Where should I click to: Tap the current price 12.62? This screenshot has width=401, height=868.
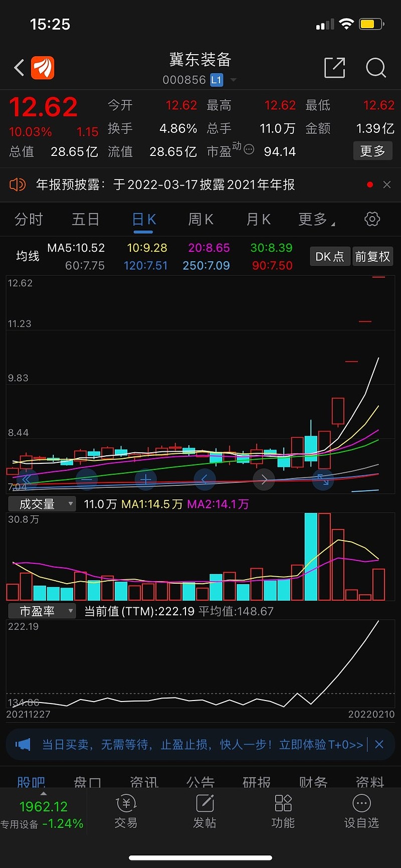(43, 107)
